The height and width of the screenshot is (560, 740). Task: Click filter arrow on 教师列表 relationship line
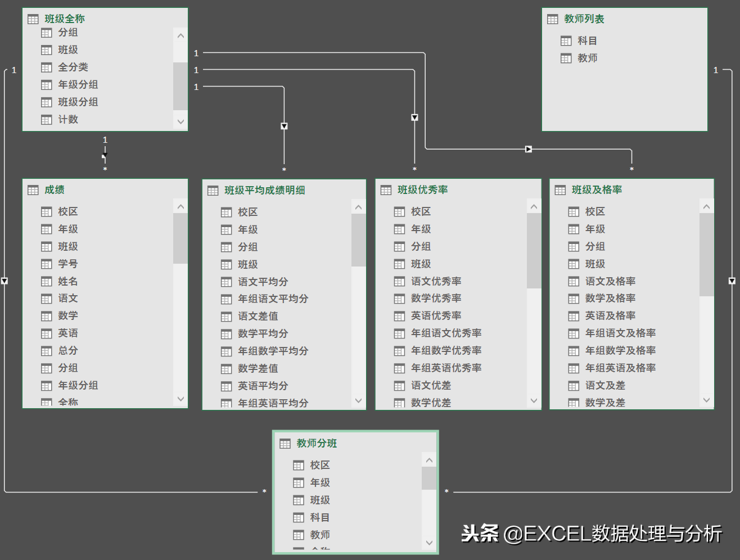pos(732,281)
